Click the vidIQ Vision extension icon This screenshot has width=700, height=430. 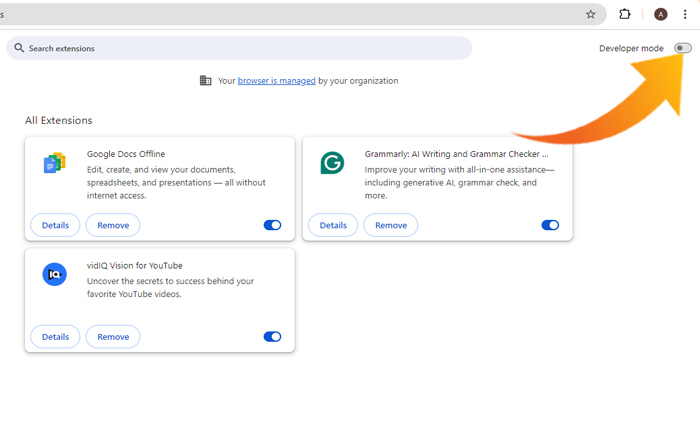[55, 274]
